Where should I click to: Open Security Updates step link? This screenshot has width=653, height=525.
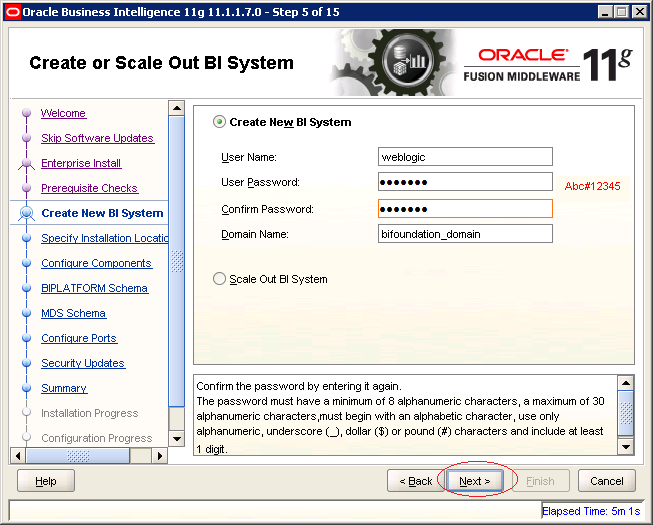click(x=83, y=363)
